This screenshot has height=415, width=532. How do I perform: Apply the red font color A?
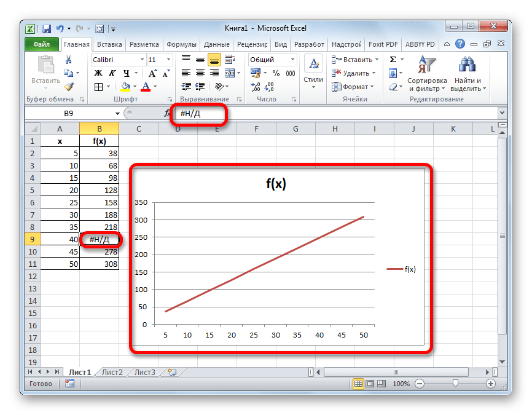[x=146, y=87]
